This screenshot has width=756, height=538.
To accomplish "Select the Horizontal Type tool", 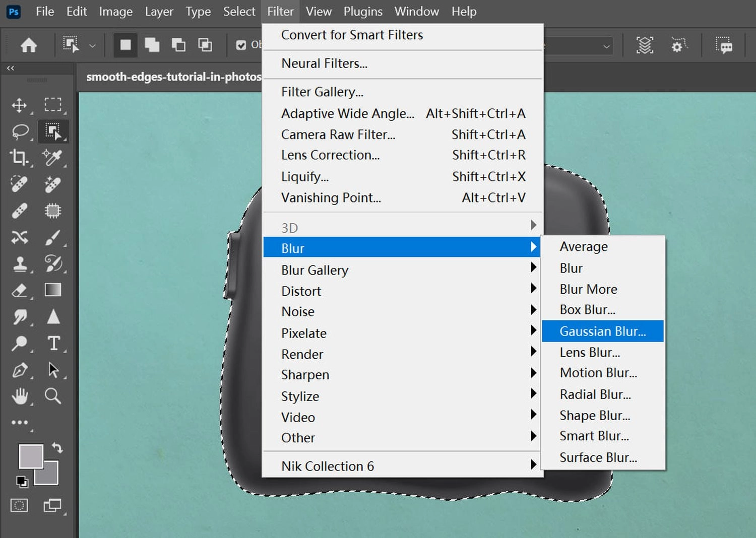I will [x=53, y=343].
